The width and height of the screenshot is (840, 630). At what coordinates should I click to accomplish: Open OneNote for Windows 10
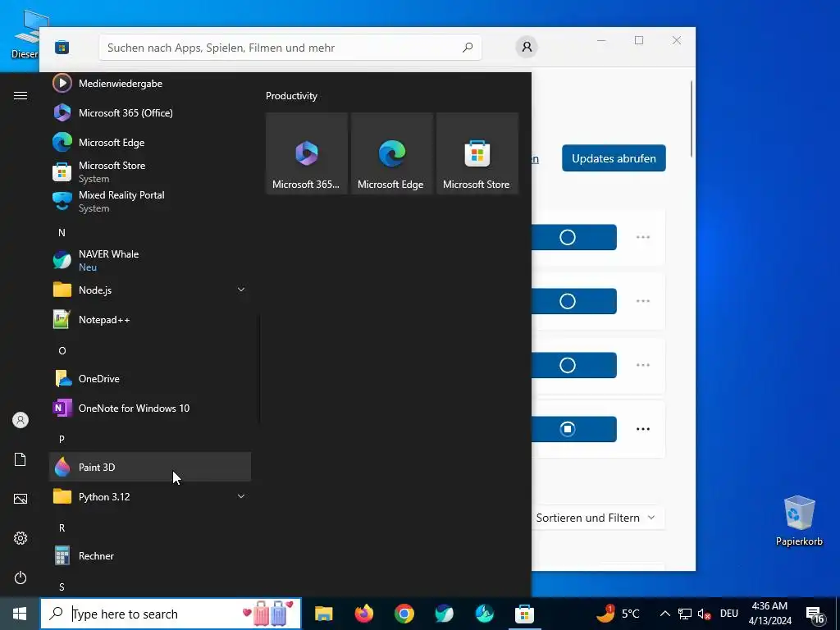coord(149,409)
